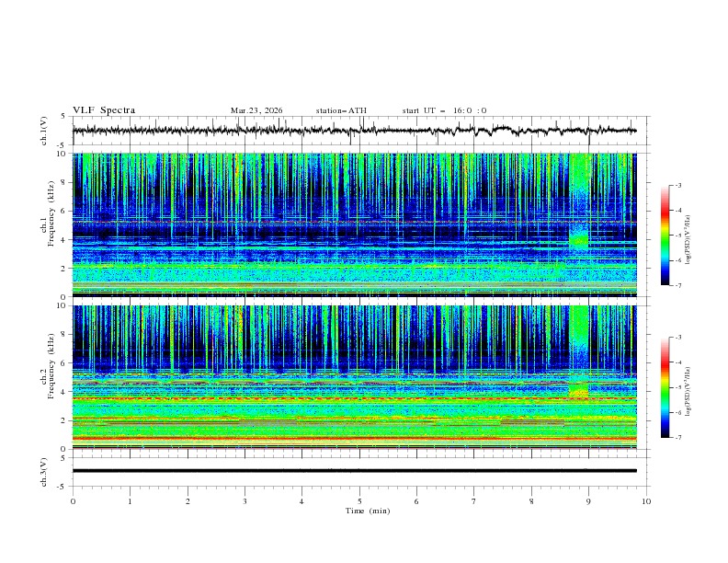The width and height of the screenshot is (728, 563).
Task: Click the "-4" tick on the ch.2 color bar
Action: 678,362
